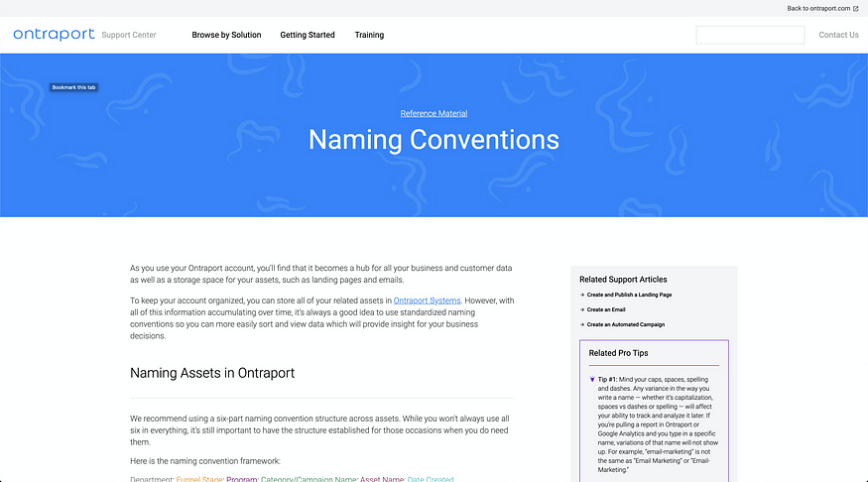Click the purple bullet icon beside Tip #1
This screenshot has height=482, width=868.
592,380
